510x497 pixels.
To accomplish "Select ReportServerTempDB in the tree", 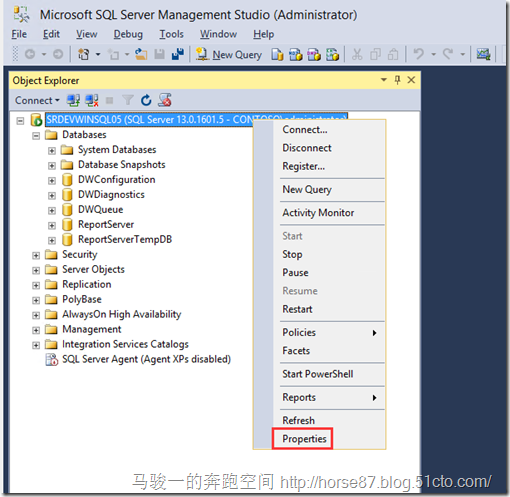I will pos(125,239).
